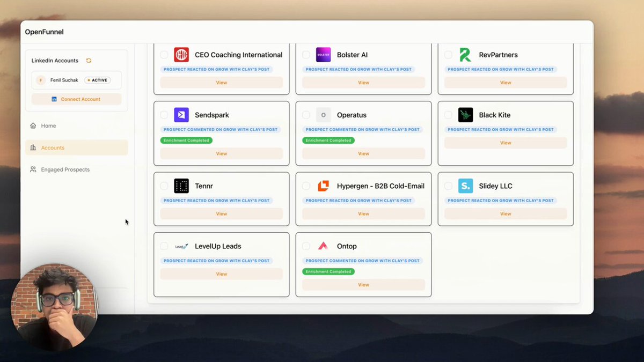Click the OpenFunnel title
Image resolution: width=644 pixels, height=362 pixels.
coord(44,32)
